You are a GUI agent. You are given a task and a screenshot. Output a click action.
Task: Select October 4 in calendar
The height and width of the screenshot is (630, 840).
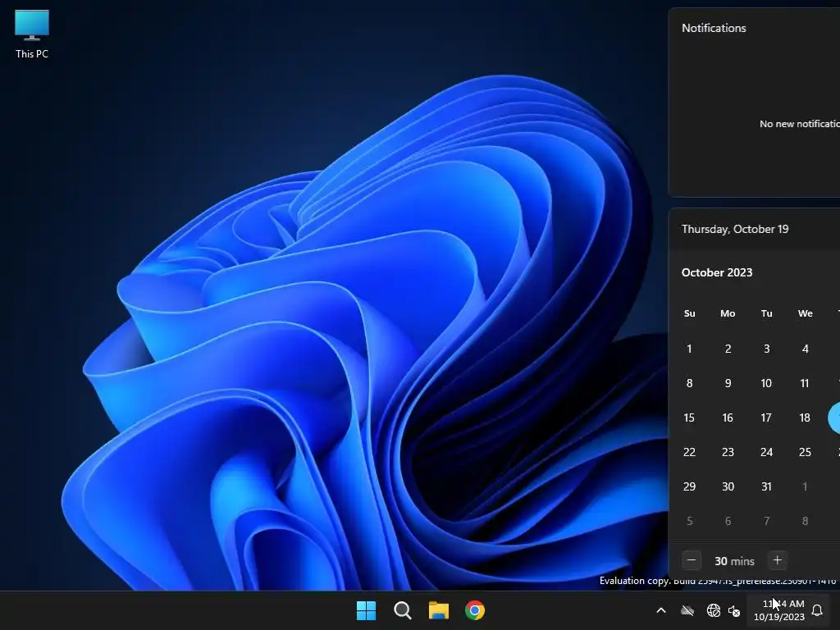click(806, 349)
